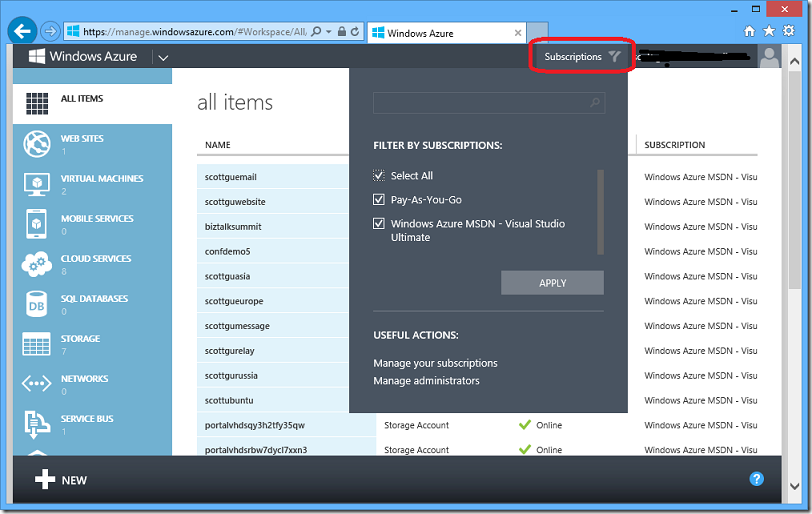Sort by the NAME column header

pyautogui.click(x=218, y=145)
